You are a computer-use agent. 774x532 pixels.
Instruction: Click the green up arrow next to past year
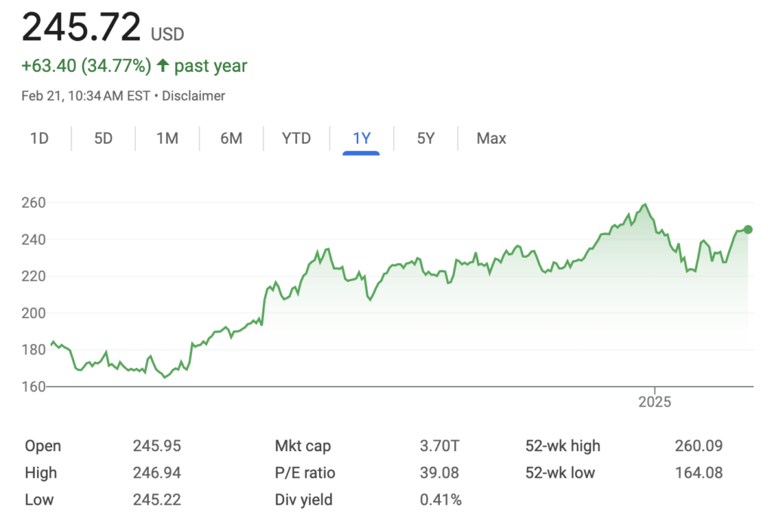(163, 66)
